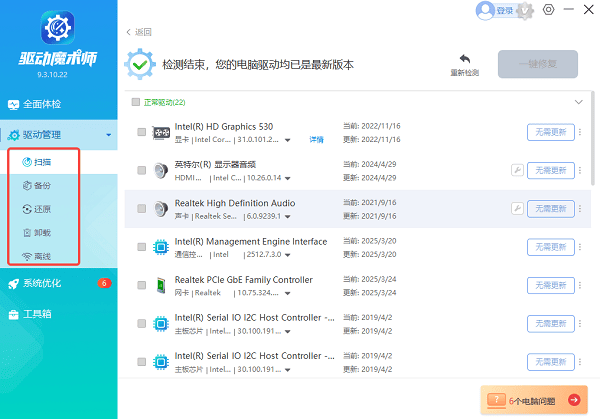Open more-options dots for Intel Management Engine Interface

click(x=580, y=247)
